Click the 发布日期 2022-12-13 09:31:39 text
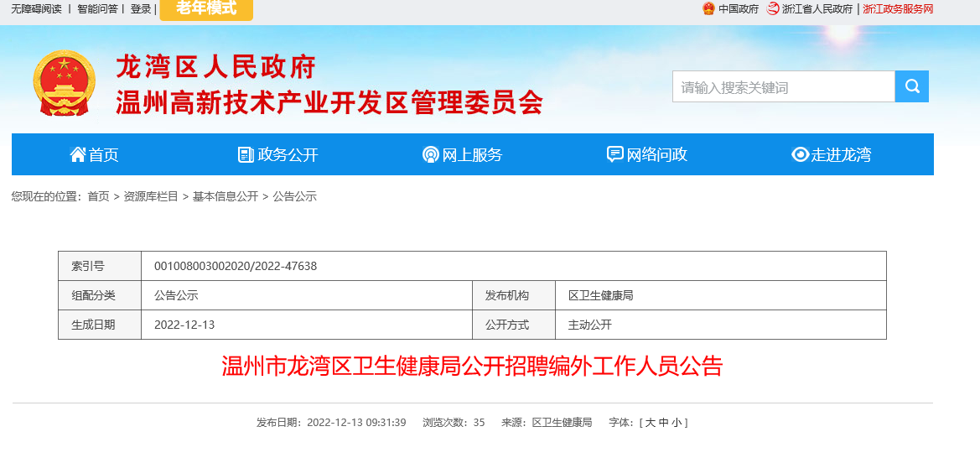The image size is (980, 463). pyautogui.click(x=331, y=423)
